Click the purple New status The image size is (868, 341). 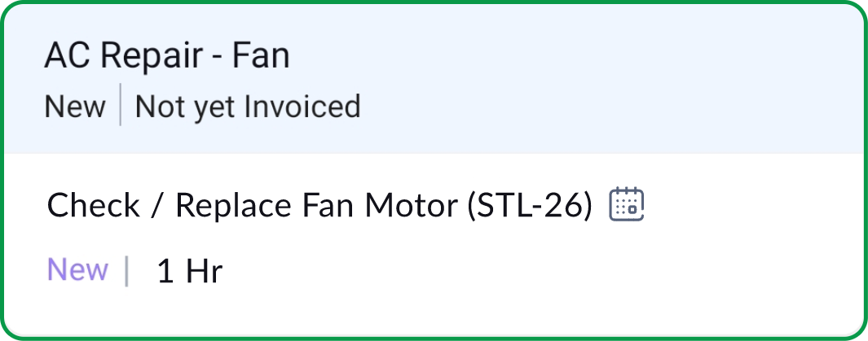coord(77,269)
